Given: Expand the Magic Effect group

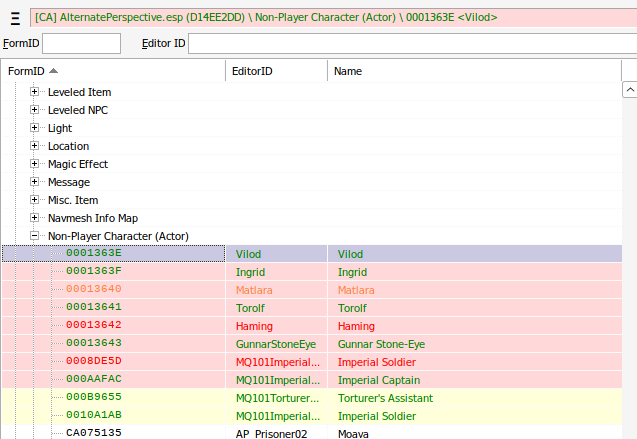Looking at the screenshot, I should point(35,164).
